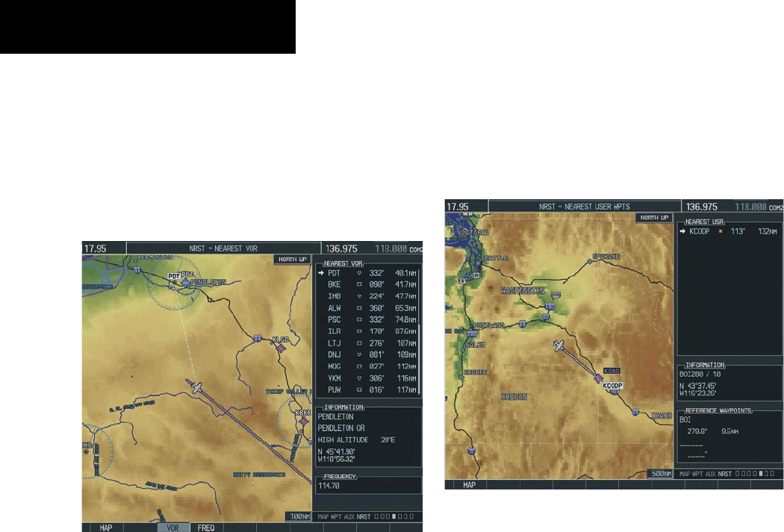Select AUX page group on Nearest VOR screen
The image size is (784, 532).
coord(349,517)
